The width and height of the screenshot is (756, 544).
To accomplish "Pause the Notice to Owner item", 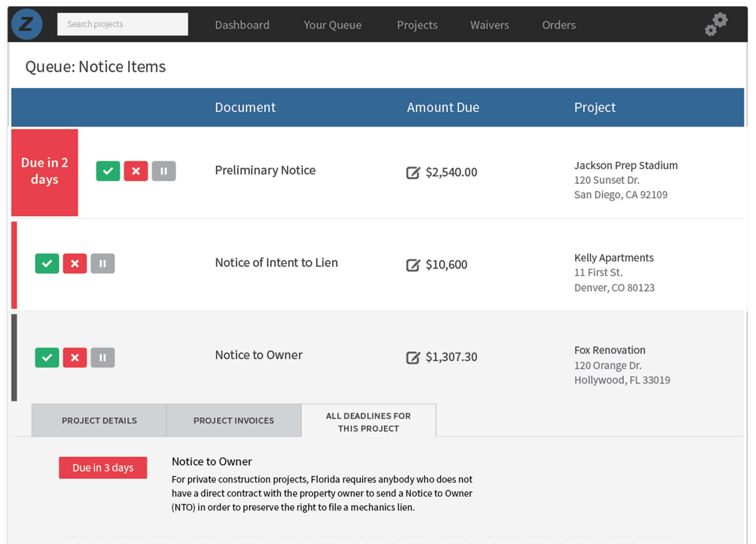I will point(103,357).
